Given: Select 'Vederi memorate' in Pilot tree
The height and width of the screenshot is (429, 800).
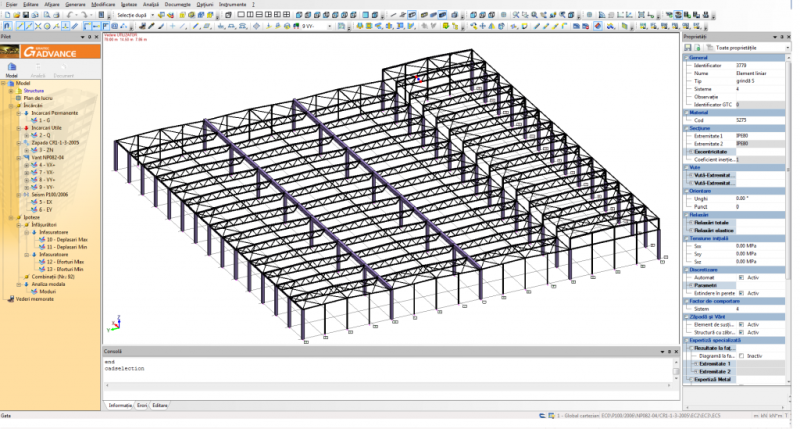Looking at the screenshot, I should 36,297.
